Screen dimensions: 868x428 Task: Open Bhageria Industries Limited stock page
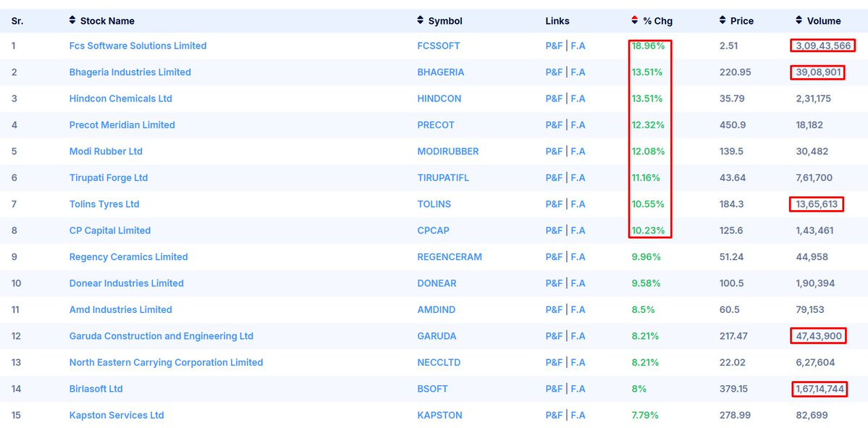pyautogui.click(x=130, y=72)
